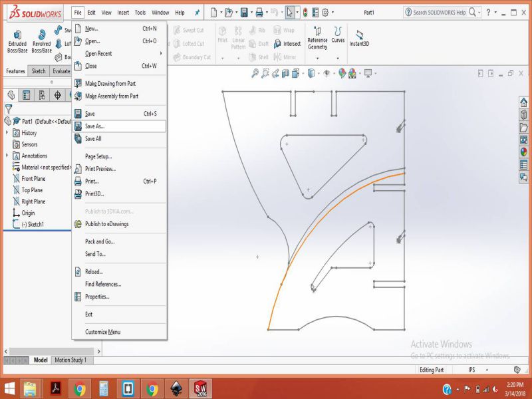Click the Select cursor tool in toolbar

(x=289, y=13)
